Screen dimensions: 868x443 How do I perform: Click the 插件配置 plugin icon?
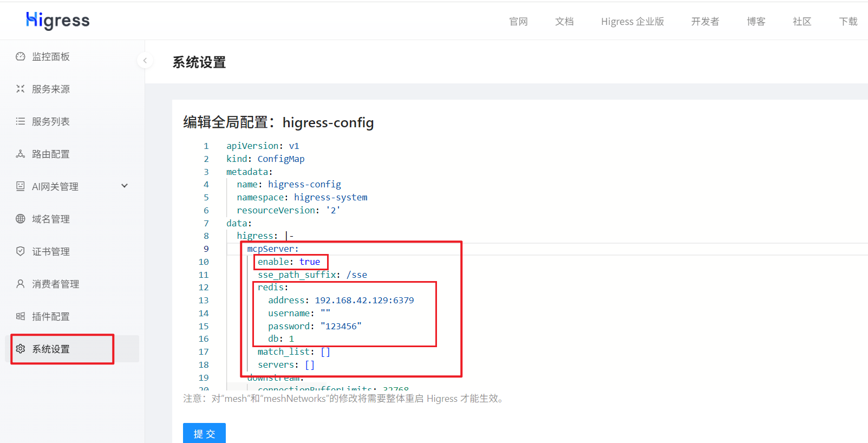coord(21,316)
